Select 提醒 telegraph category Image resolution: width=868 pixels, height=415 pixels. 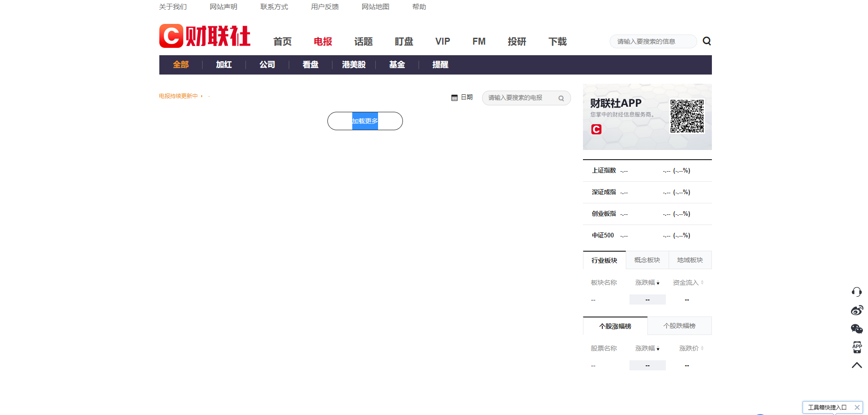pos(440,65)
